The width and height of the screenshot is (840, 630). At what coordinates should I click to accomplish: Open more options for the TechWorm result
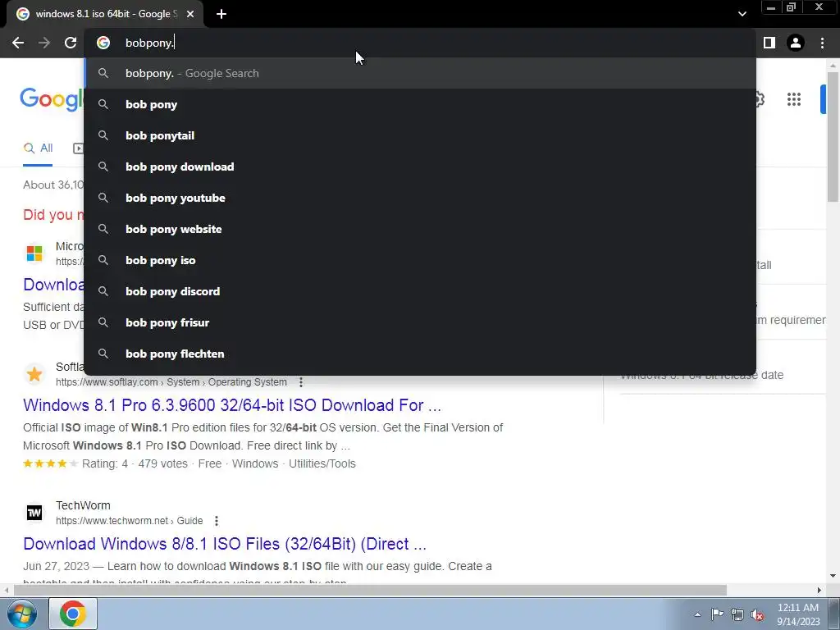[217, 521]
